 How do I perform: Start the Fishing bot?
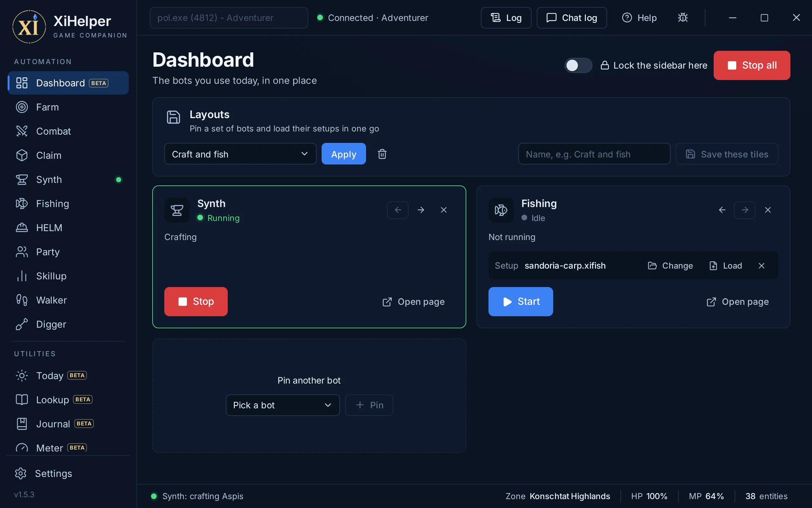521,302
